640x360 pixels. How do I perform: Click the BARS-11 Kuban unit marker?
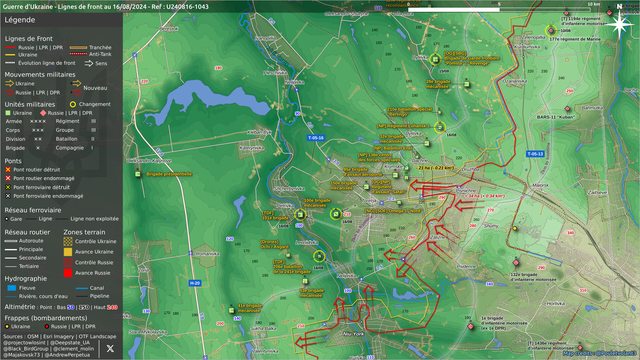[x=567, y=109]
